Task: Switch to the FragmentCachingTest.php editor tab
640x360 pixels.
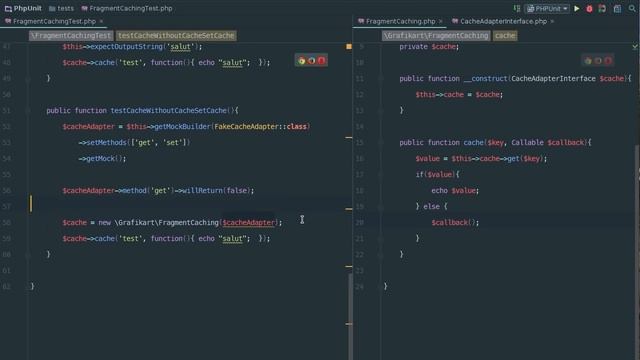Action: (54, 21)
